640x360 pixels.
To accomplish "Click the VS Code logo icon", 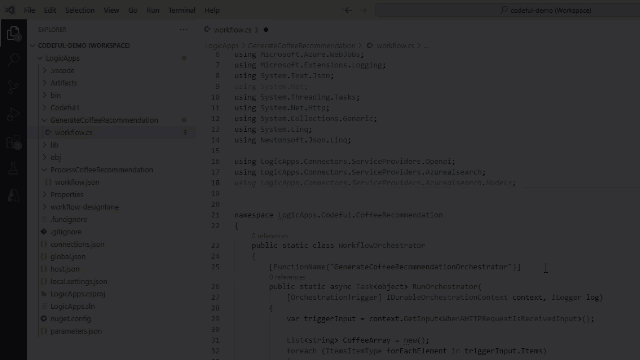I will coord(10,10).
